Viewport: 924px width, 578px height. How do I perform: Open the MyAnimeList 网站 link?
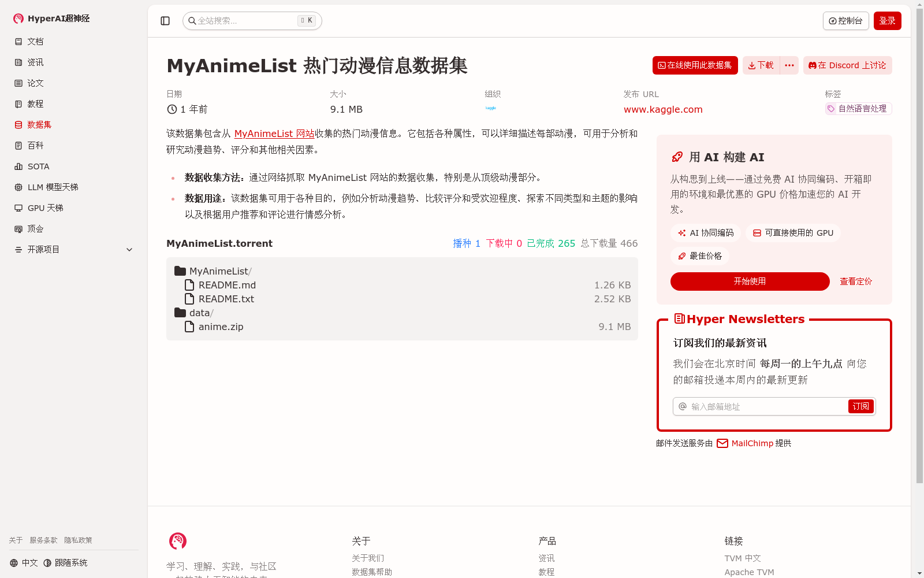click(x=274, y=134)
